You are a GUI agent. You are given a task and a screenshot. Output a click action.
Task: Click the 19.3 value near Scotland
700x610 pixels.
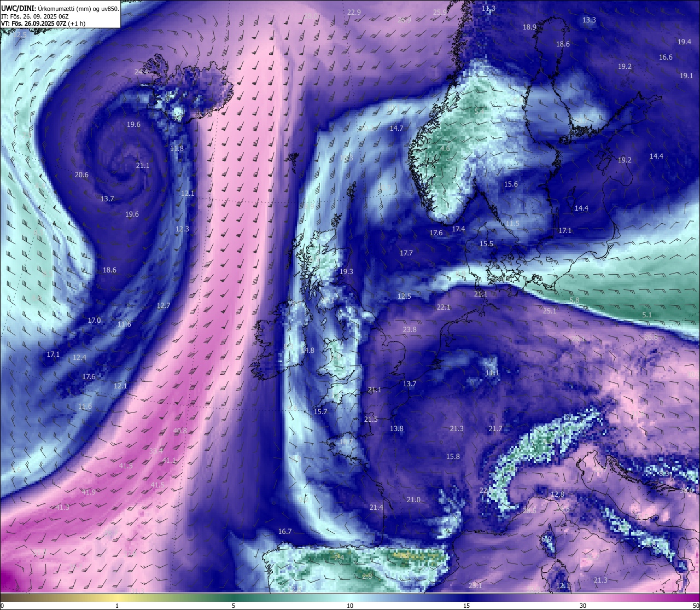346,271
